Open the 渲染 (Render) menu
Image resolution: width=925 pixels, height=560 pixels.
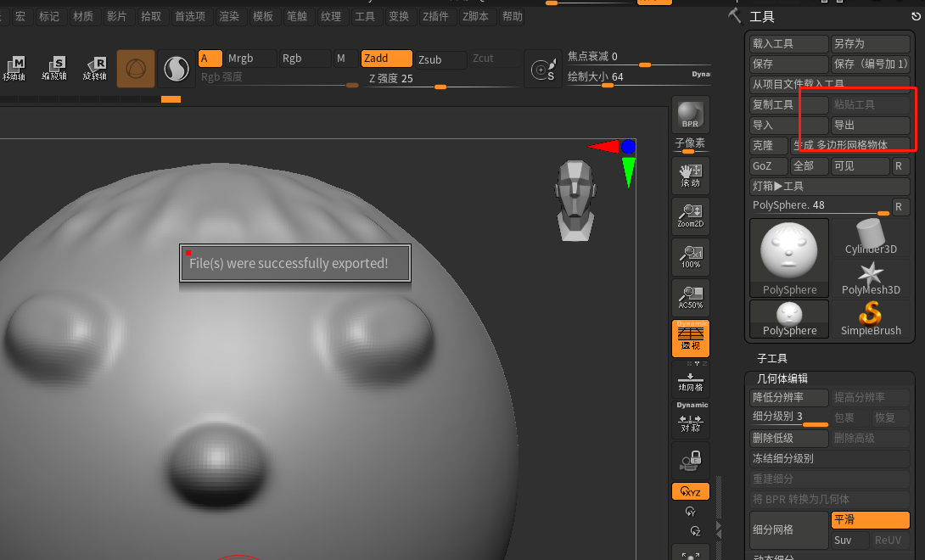click(229, 16)
